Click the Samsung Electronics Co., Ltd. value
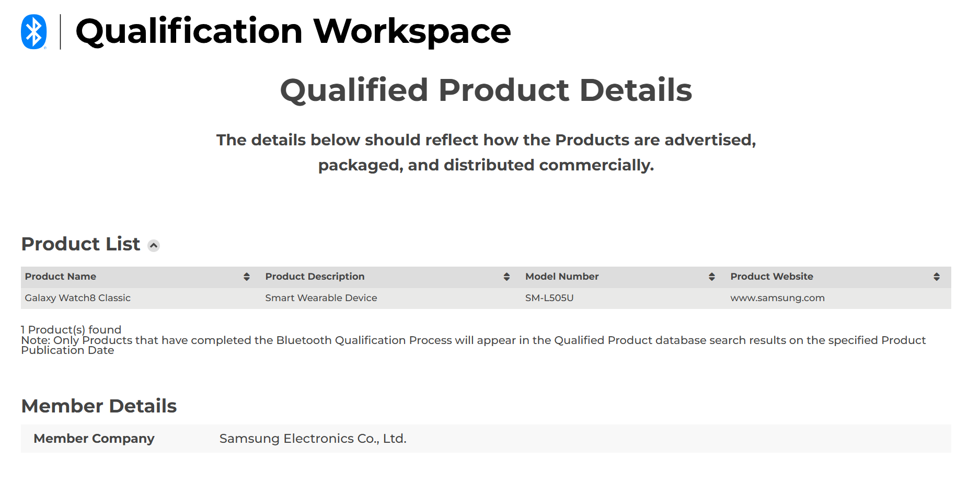This screenshot has height=482, width=980. [x=313, y=439]
